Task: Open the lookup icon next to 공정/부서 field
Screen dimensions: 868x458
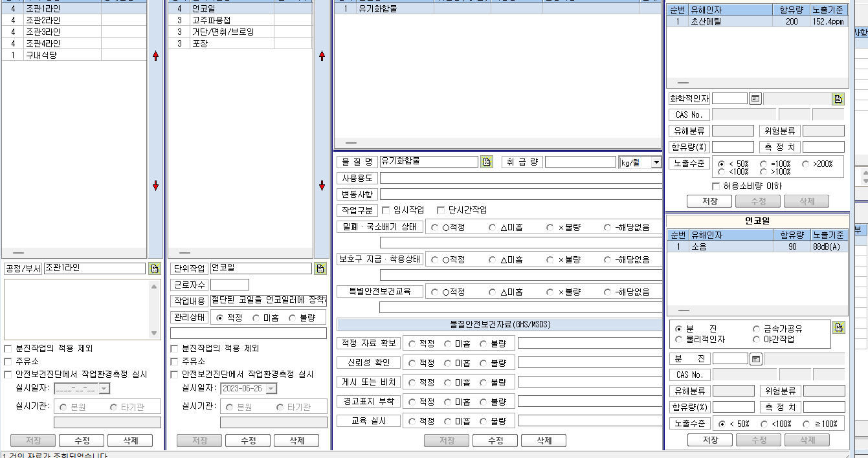Action: (x=155, y=268)
